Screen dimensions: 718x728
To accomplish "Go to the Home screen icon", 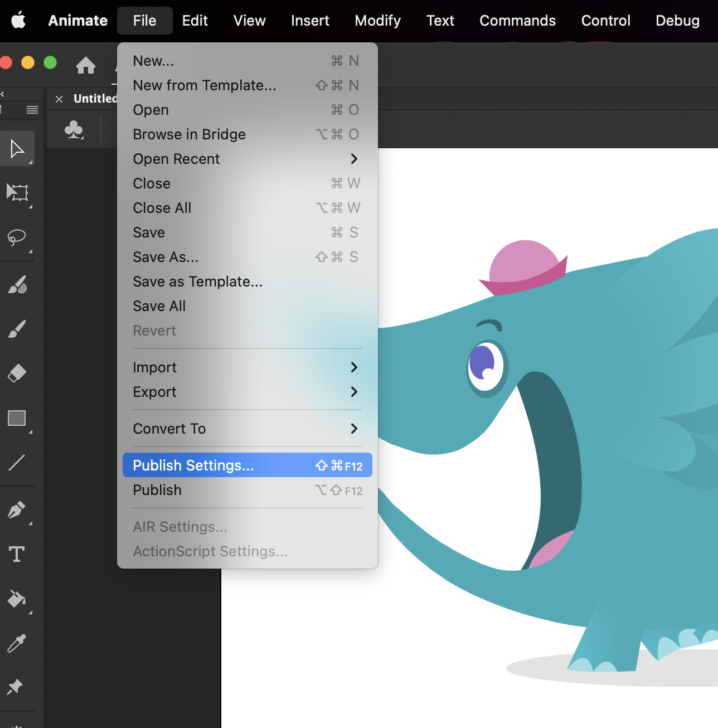I will point(86,65).
